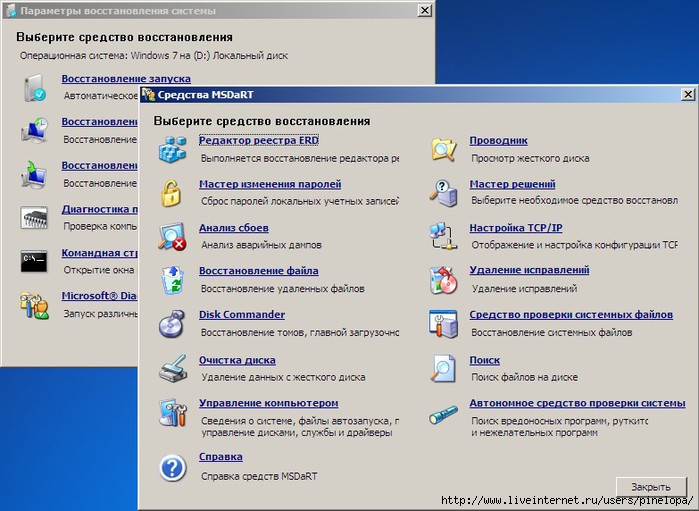Click the Disk Commander disc icon

[x=172, y=324]
